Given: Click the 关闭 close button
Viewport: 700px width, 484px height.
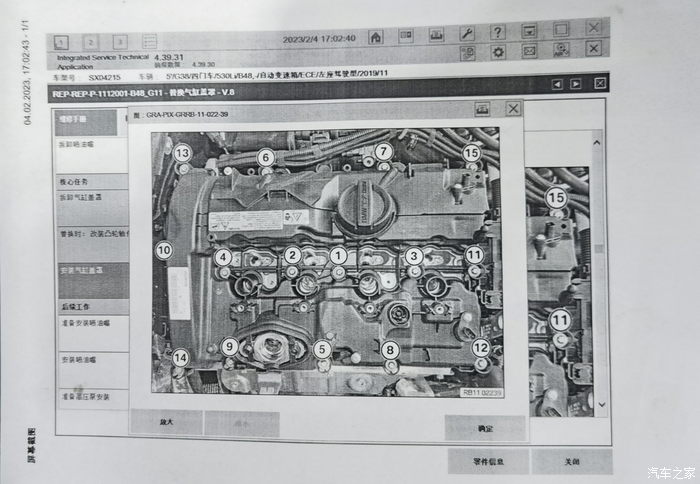Looking at the screenshot, I should (x=572, y=462).
